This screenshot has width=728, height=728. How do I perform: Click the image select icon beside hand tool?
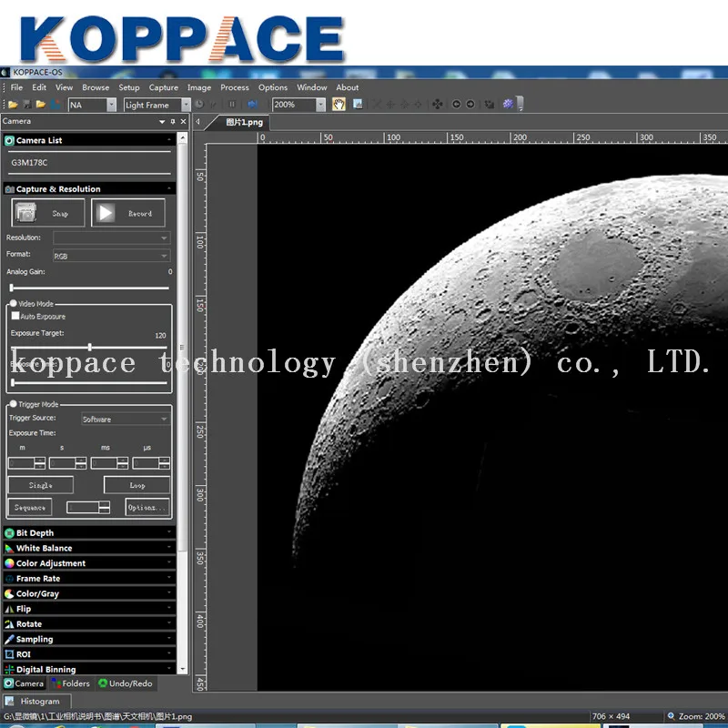point(358,104)
